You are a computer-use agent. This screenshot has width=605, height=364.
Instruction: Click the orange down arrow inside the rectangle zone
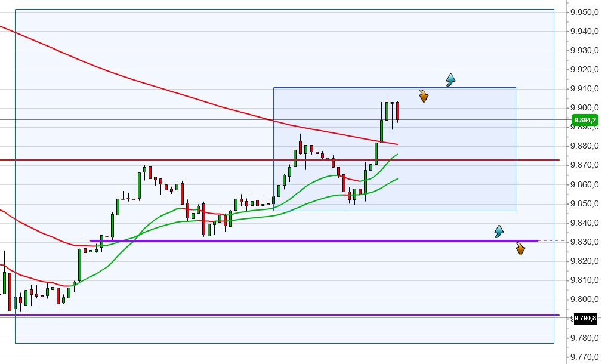point(424,96)
